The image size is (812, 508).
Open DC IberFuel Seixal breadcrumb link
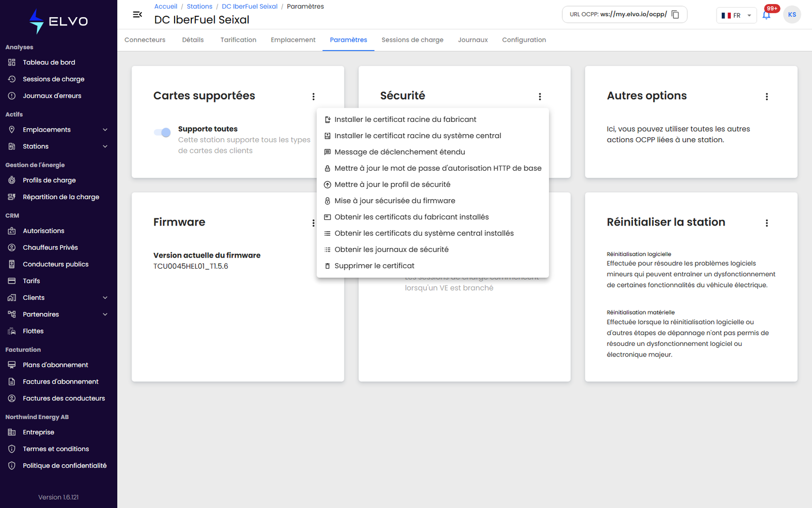(250, 7)
